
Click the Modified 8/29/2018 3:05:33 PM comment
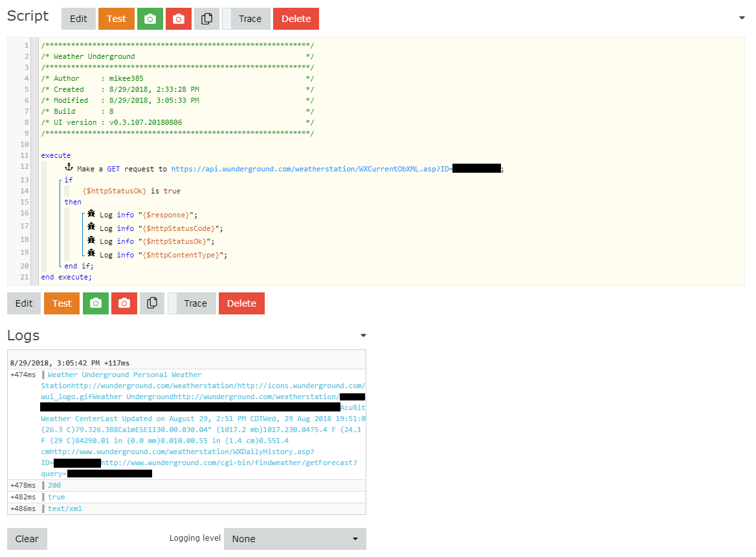(177, 101)
